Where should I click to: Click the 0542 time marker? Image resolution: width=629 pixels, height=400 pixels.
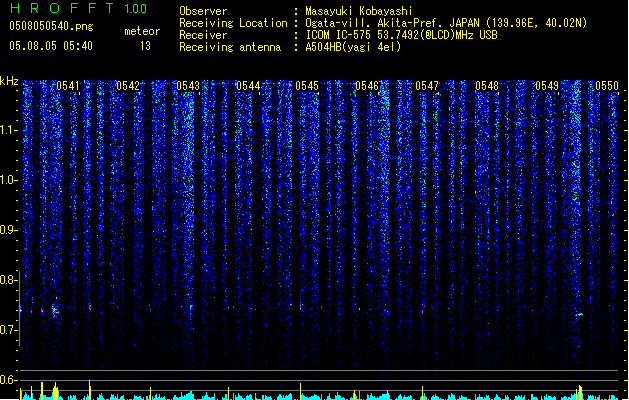128,86
